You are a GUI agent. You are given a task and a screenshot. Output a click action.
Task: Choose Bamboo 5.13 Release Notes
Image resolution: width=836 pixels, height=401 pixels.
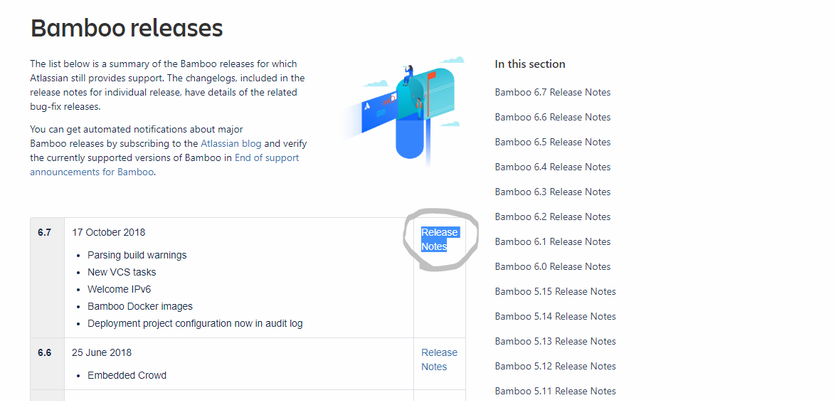[x=555, y=341]
